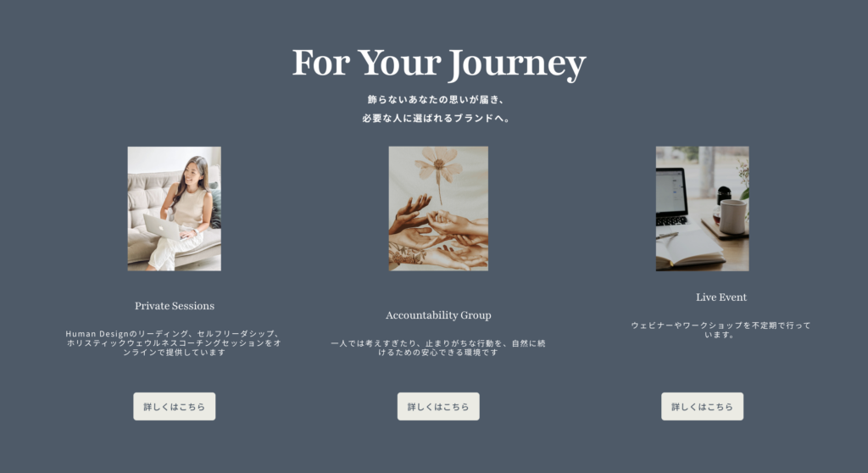Image resolution: width=868 pixels, height=473 pixels.
Task: Click the webinar and workshop description text
Action: point(721,330)
